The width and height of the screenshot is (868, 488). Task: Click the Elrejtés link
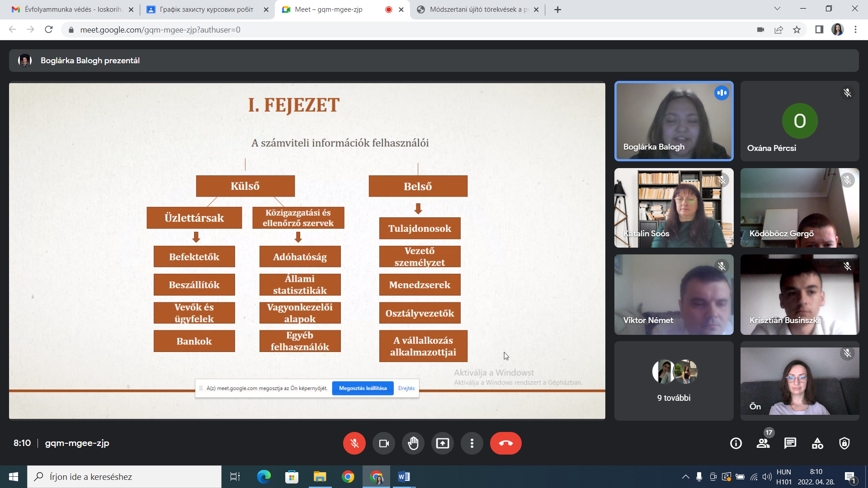(x=406, y=388)
